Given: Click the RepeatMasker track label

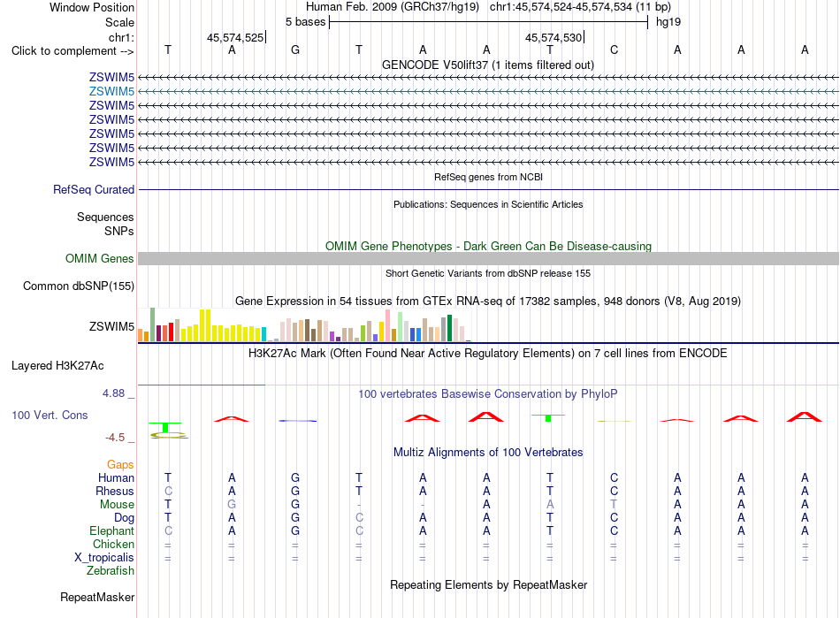Looking at the screenshot, I should (x=97, y=597).
